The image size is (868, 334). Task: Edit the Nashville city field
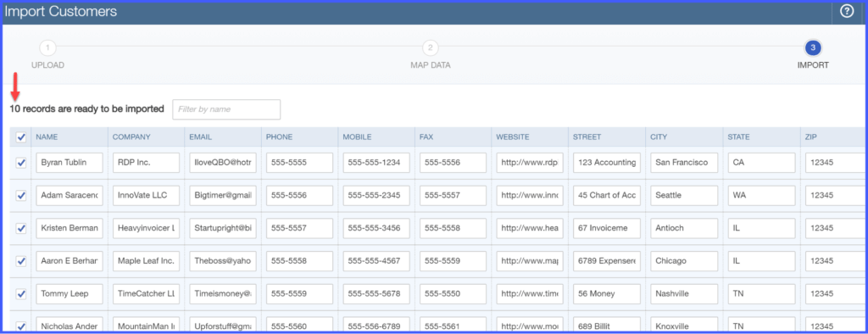(x=684, y=294)
